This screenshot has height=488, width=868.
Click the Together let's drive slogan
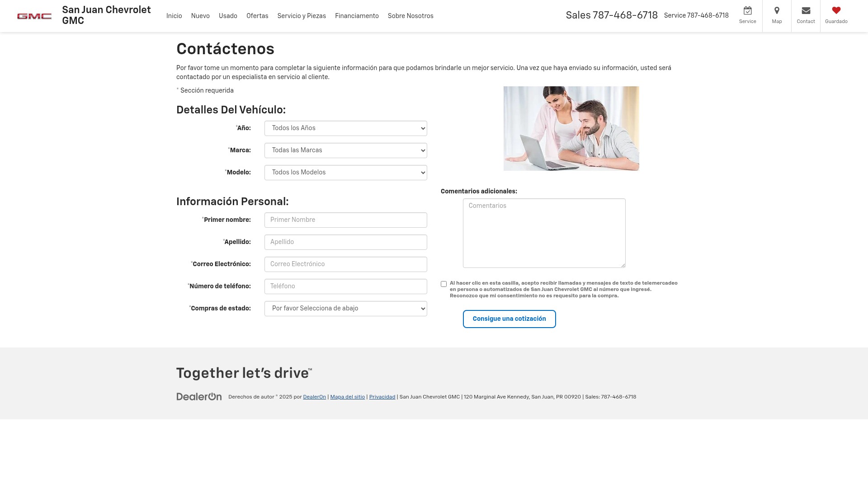click(244, 373)
